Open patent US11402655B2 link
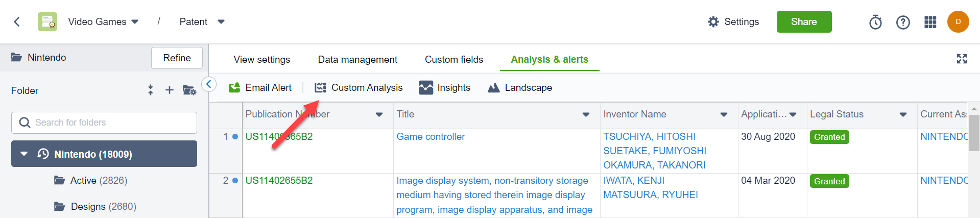 279,181
